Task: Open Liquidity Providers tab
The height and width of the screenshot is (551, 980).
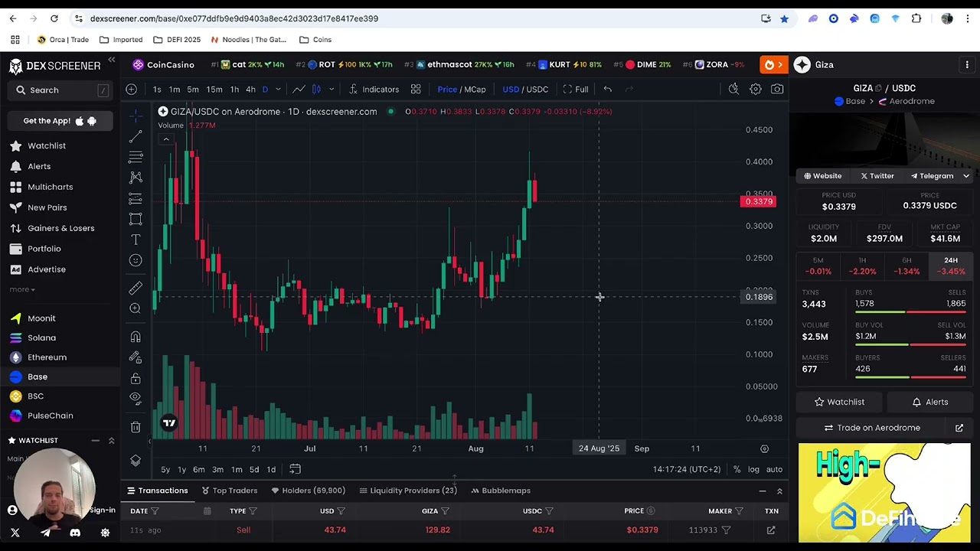Action: (407, 491)
